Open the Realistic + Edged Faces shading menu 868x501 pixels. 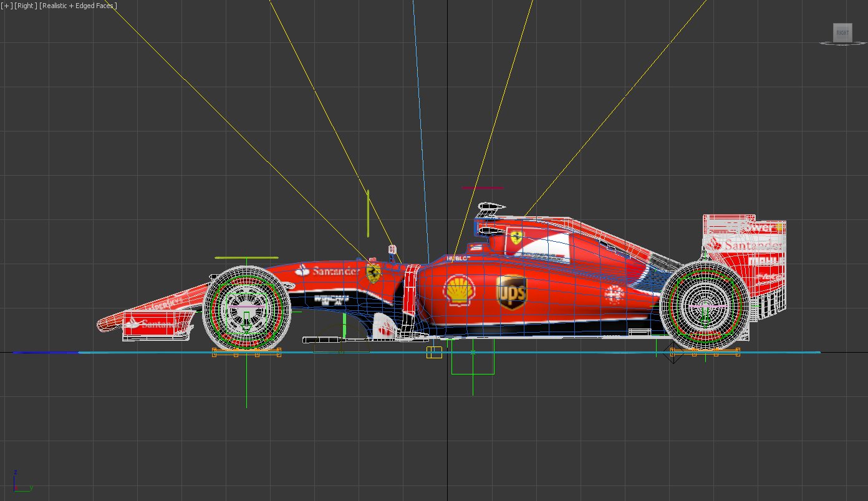tap(78, 6)
